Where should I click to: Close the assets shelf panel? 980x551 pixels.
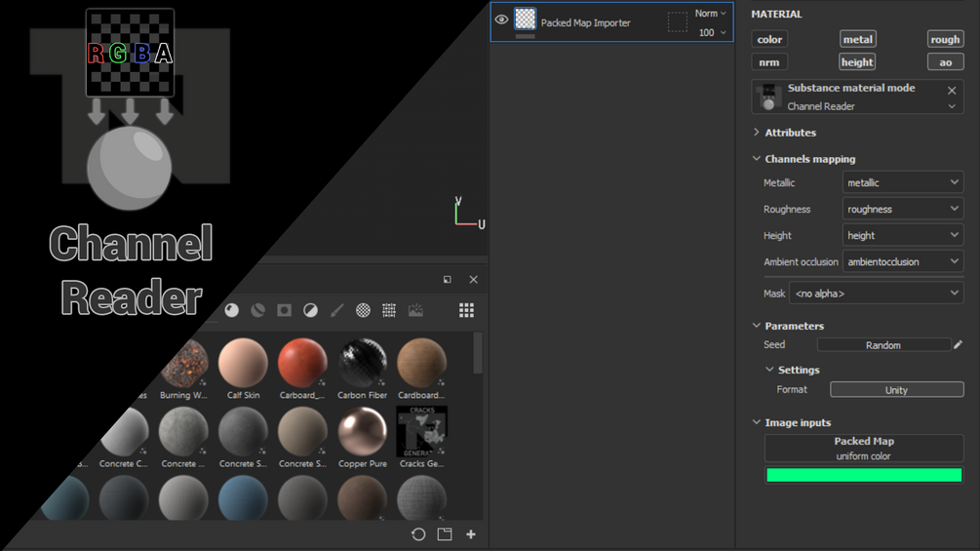coord(473,279)
